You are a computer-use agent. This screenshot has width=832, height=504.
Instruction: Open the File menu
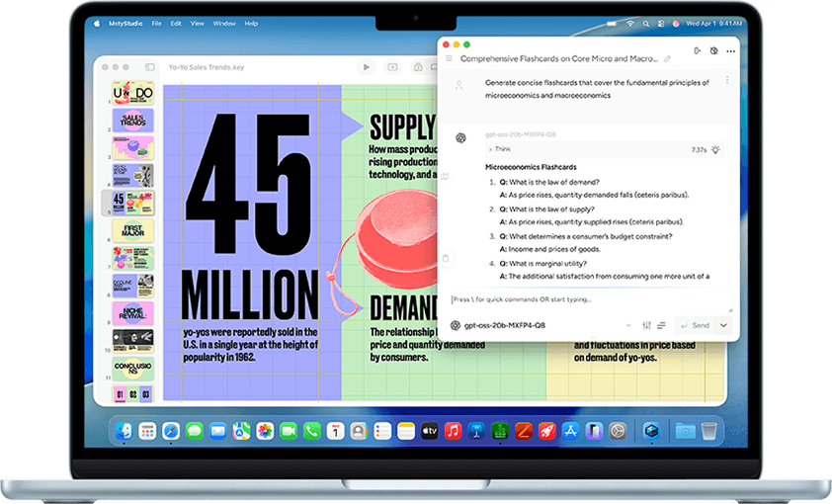[156, 24]
